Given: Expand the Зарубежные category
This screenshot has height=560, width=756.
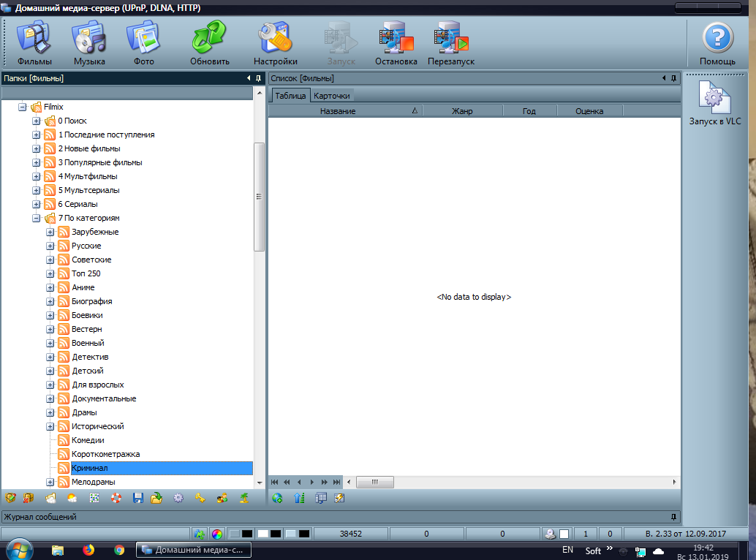Looking at the screenshot, I should point(50,232).
